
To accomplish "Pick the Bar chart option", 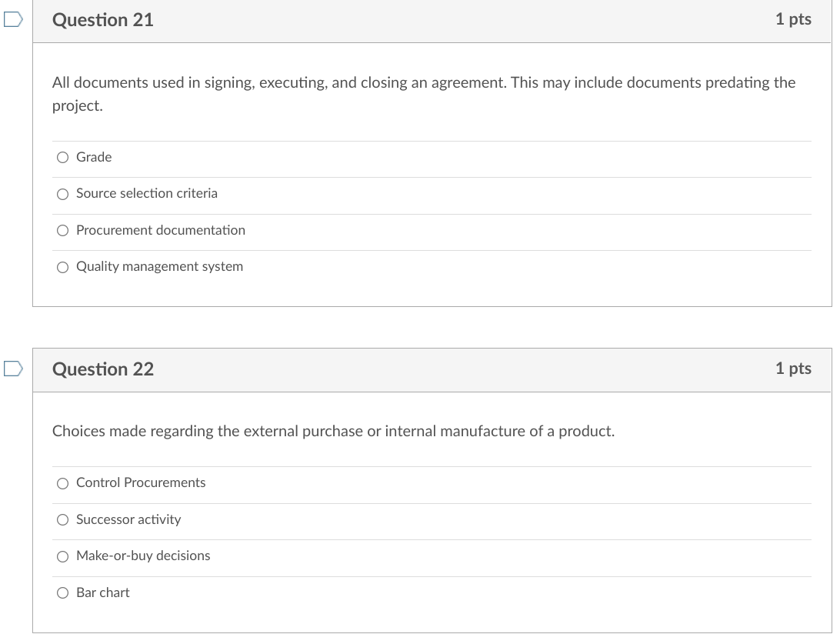I will 62,592.
